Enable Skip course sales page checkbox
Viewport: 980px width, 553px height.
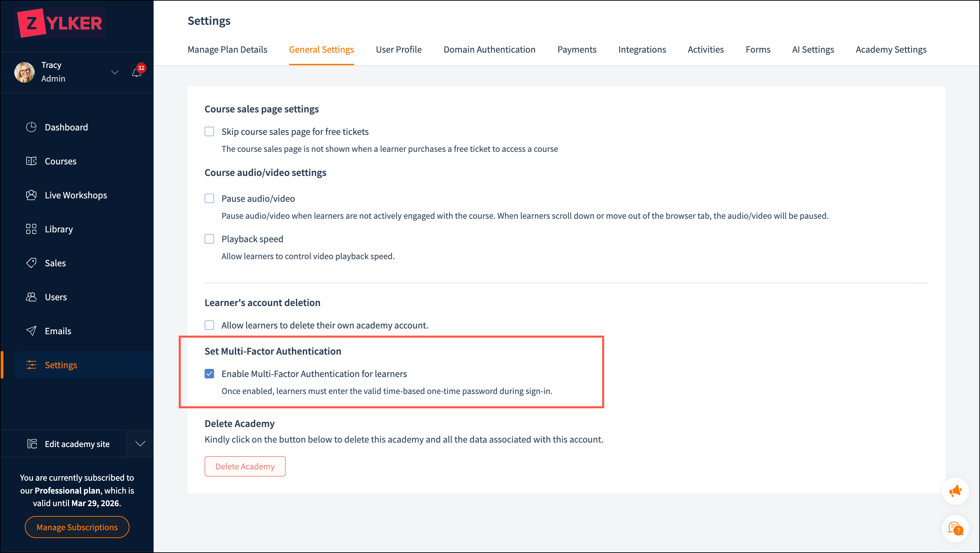pos(209,131)
